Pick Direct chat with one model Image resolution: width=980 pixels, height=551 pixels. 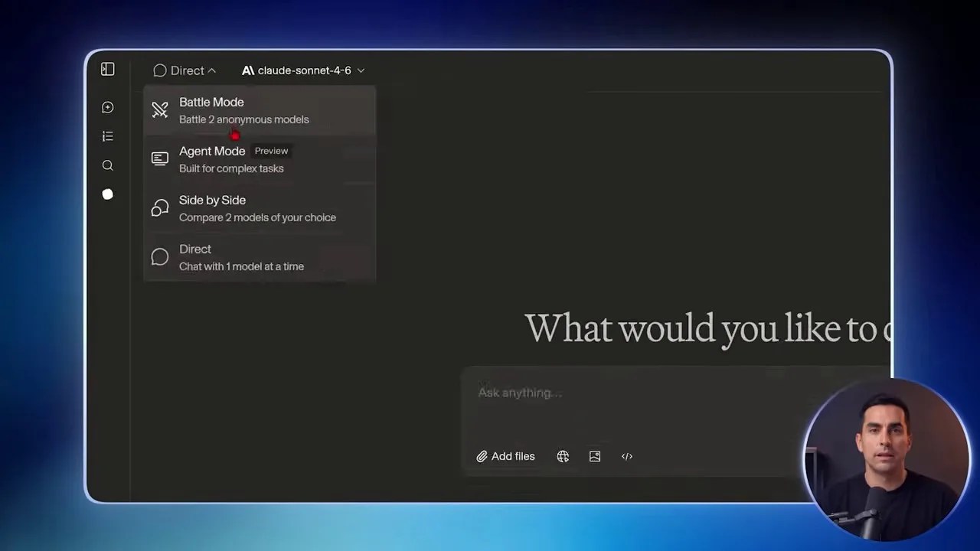[x=260, y=257]
